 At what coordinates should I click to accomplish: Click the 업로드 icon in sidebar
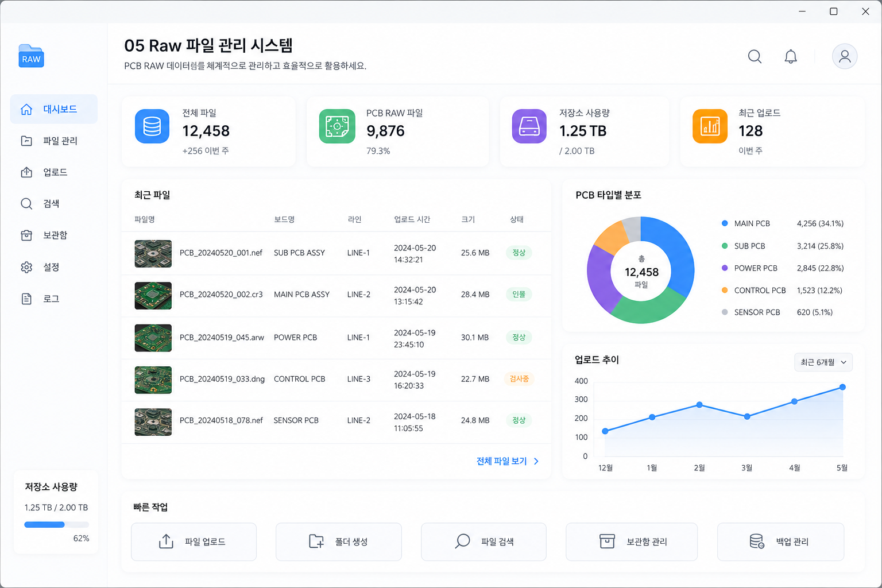point(26,172)
